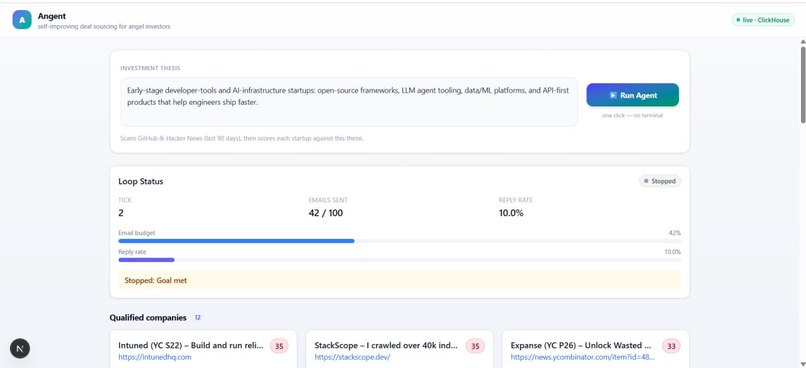Screen dimensions: 806x368
Task: Open the intunedhq.com link
Action: point(155,357)
